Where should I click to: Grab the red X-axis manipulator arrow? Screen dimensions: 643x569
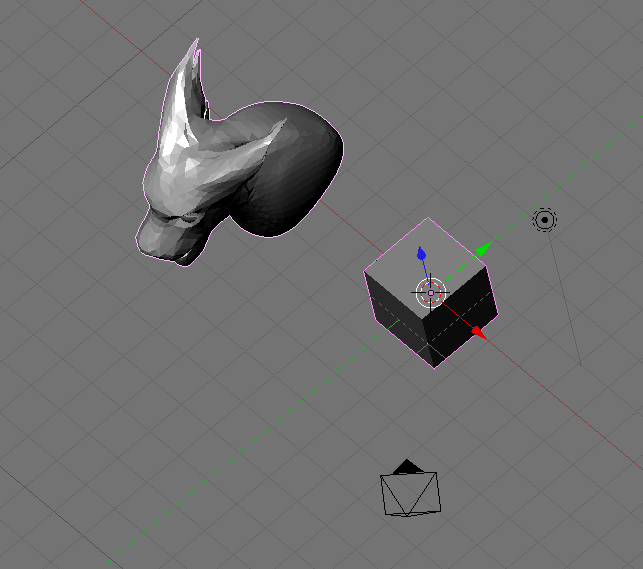(478, 332)
